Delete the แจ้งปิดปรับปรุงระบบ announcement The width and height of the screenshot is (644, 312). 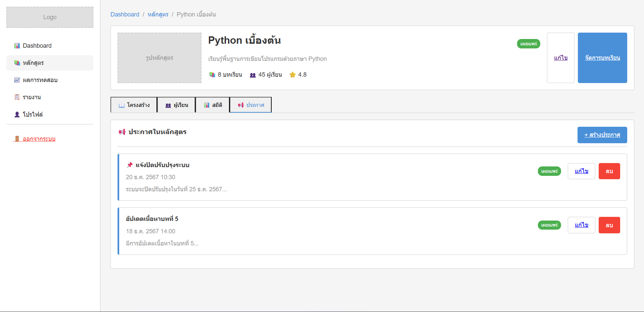(609, 171)
